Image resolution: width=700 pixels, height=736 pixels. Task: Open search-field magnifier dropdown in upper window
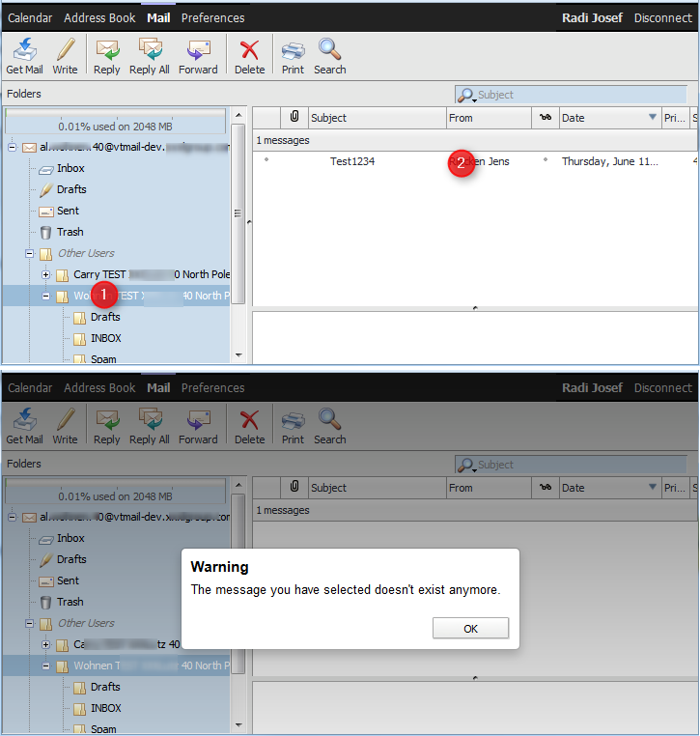click(x=467, y=96)
